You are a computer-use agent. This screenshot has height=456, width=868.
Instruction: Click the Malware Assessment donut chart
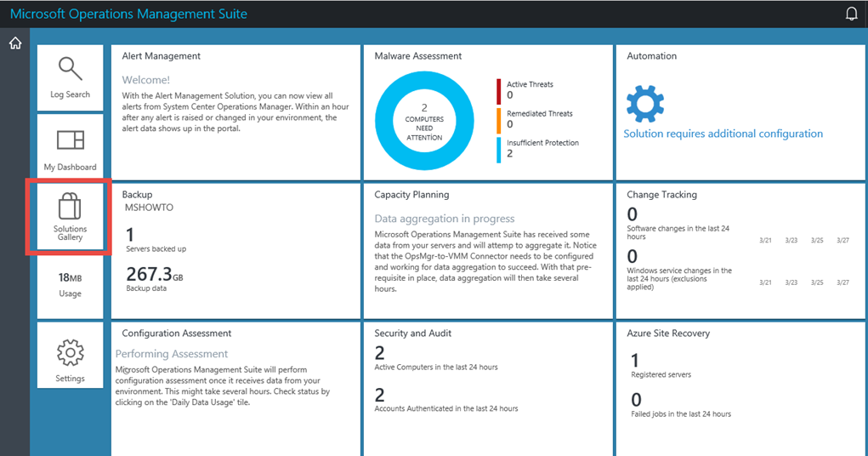[424, 121]
